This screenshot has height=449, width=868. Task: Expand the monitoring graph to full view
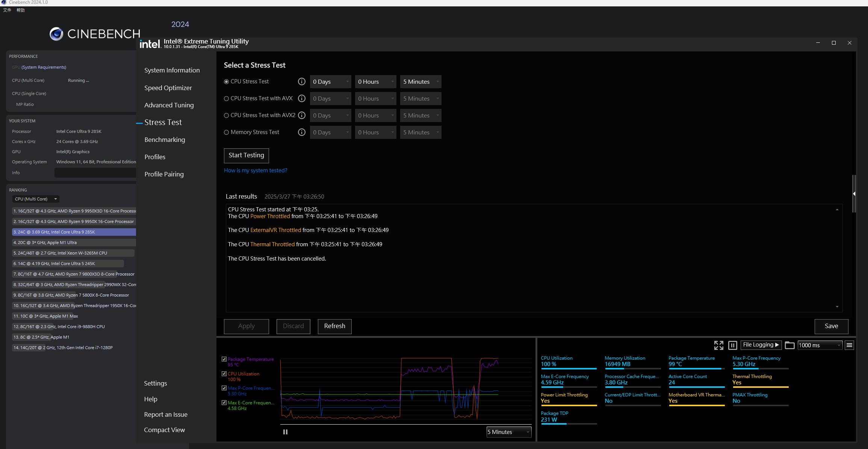[718, 345]
